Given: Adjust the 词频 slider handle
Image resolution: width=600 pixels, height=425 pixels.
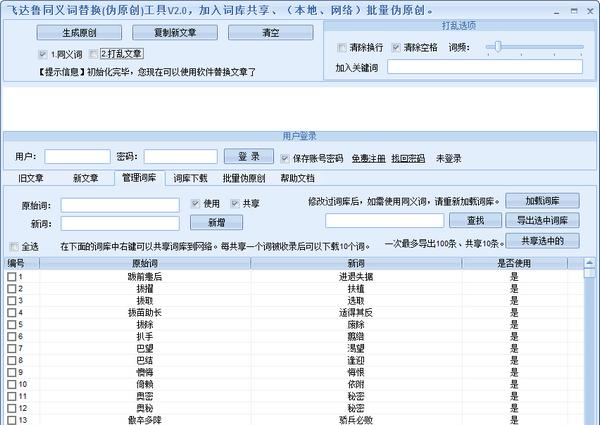Looking at the screenshot, I should [498, 47].
